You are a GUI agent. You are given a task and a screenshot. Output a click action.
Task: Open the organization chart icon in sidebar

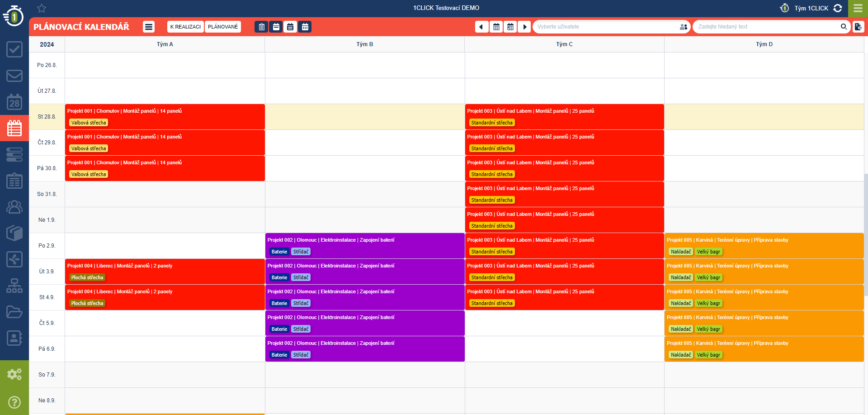coord(14,286)
